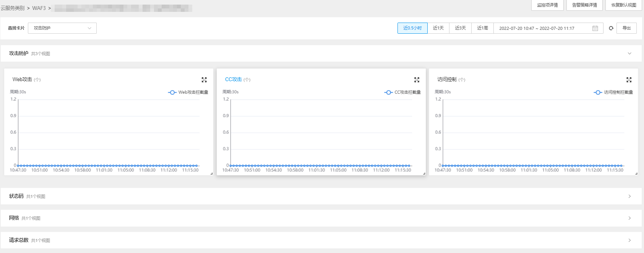Click the 周期:30s label in CC攻击 chart
Viewport: 644px width, 253px height.
click(230, 92)
